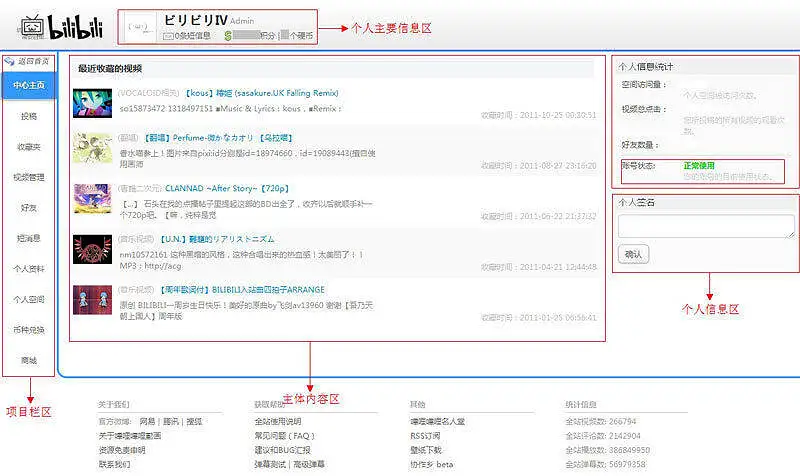The height and width of the screenshot is (476, 800).
Task: Open 收藏夹 in the sidebar
Action: click(x=29, y=147)
